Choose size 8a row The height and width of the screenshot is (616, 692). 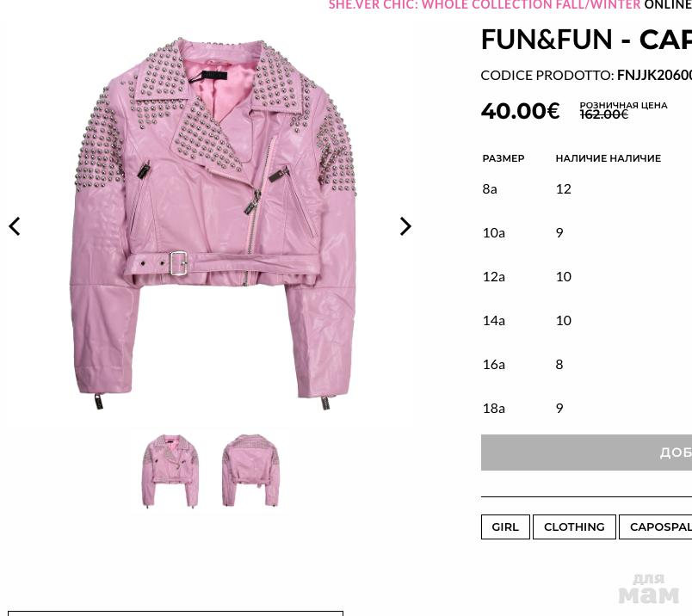point(587,189)
